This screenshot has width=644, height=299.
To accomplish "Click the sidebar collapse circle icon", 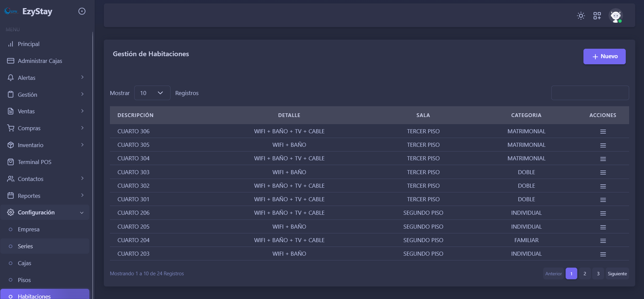I will point(82,11).
